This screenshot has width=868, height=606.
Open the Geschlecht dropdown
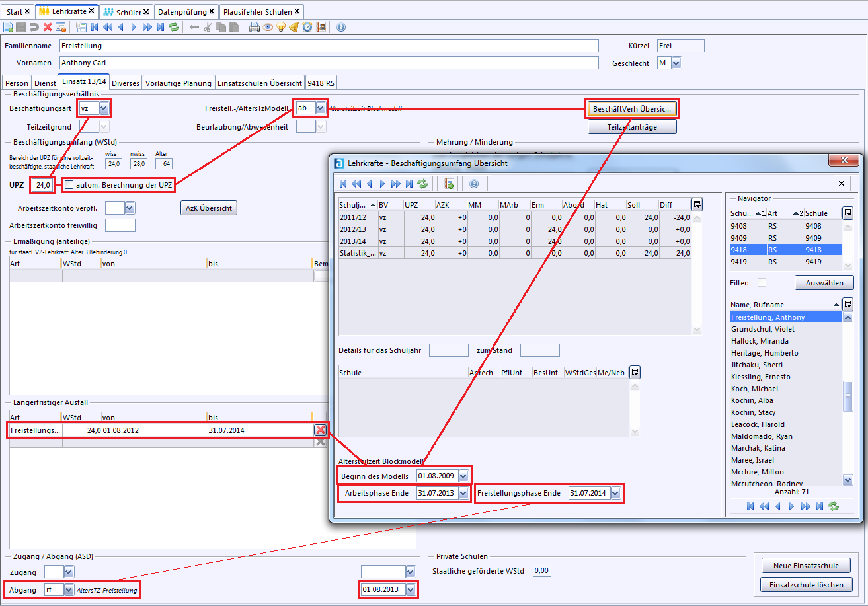click(676, 63)
